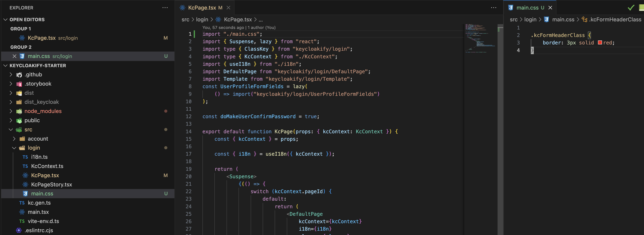The width and height of the screenshot is (644, 235).
Task: Close main.css in Open Editors list
Action: tap(15, 56)
